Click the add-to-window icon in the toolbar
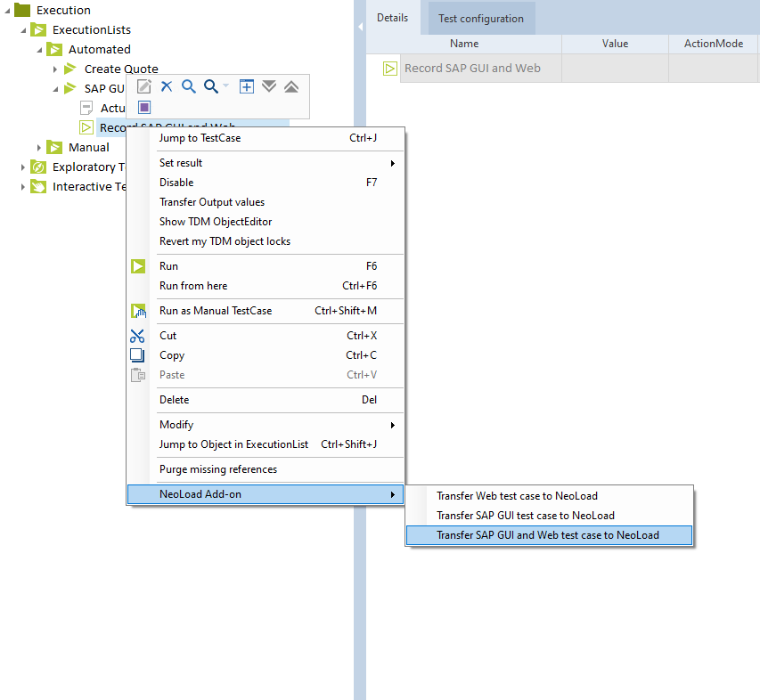The width and height of the screenshot is (760, 700). 247,86
